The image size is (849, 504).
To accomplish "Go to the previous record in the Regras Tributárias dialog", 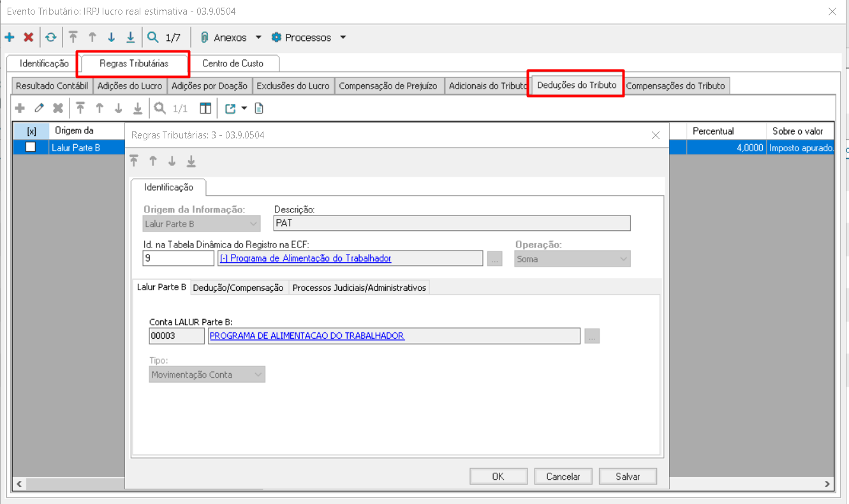I will tap(153, 161).
